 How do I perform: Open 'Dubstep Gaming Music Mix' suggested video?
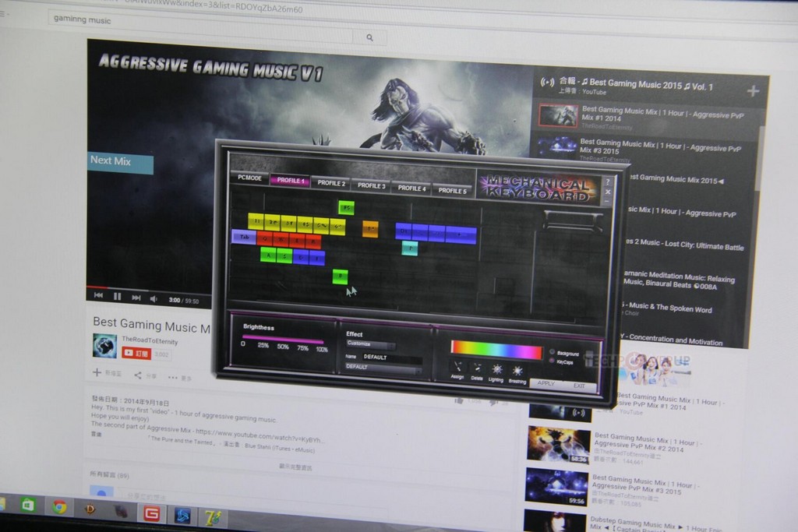click(655, 524)
